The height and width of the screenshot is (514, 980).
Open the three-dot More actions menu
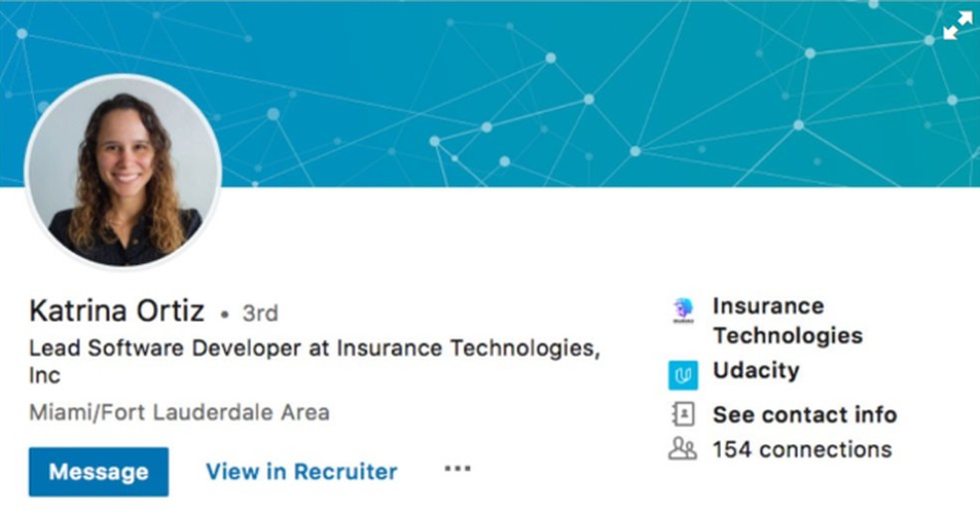coord(457,469)
